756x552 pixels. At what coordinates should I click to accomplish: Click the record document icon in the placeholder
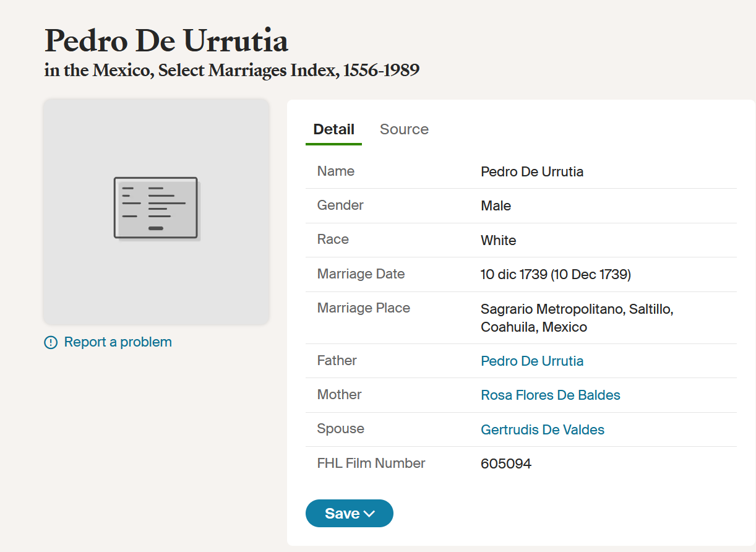pos(156,208)
